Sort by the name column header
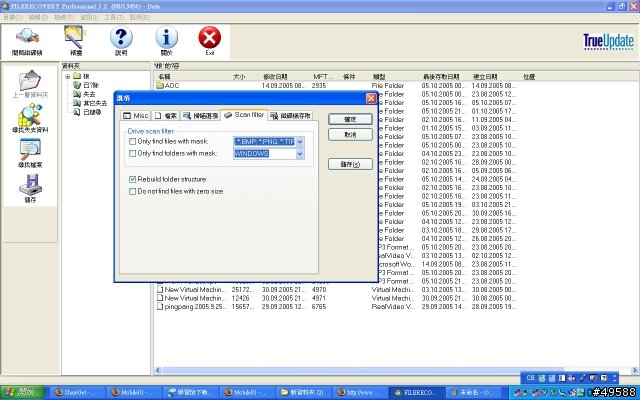This screenshot has height=400, width=640. [x=192, y=76]
